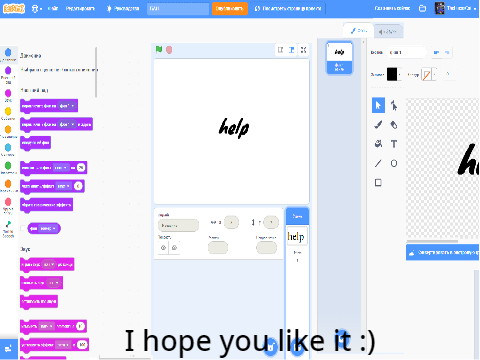Image resolution: width=480 pixels, height=360 pixels.
Task: Click the clear graphic effects block
Action: [46, 205]
